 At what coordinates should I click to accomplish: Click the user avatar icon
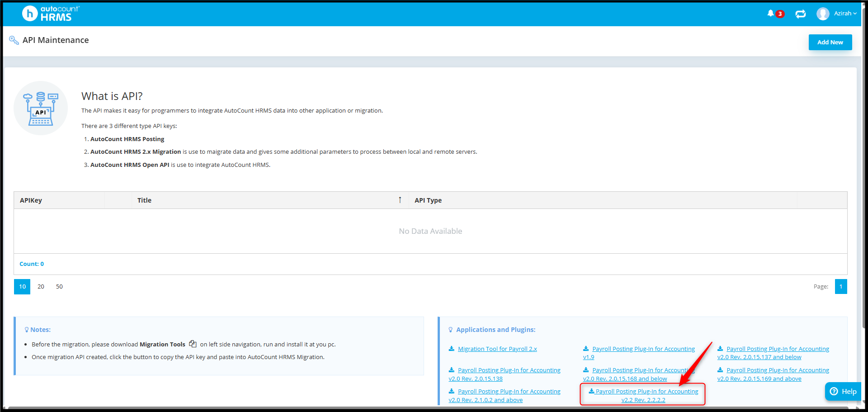(x=823, y=14)
